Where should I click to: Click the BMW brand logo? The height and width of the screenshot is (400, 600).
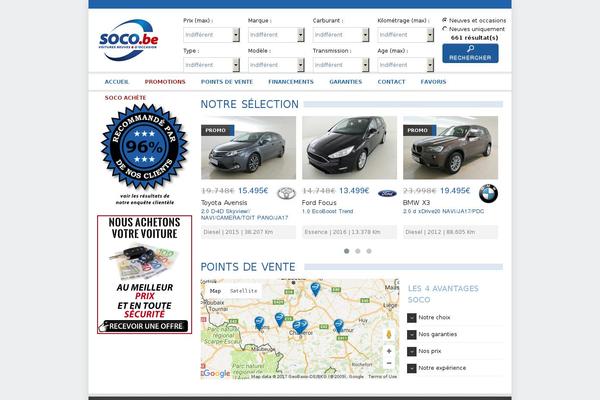click(x=488, y=194)
